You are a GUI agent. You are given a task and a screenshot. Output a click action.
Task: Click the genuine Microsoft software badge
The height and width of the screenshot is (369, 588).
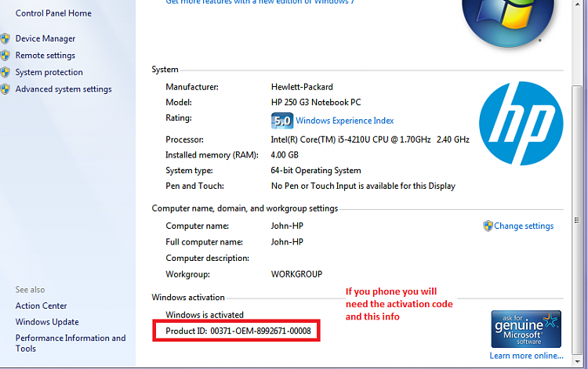[x=526, y=329]
